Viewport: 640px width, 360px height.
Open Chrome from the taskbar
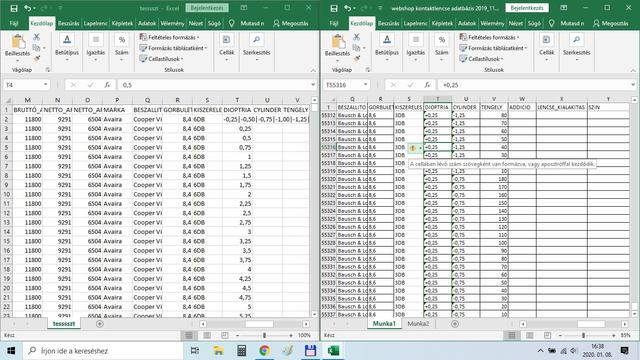(264, 351)
